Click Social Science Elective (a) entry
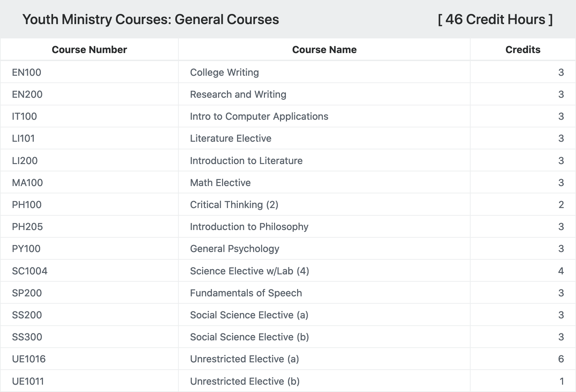 coord(249,315)
